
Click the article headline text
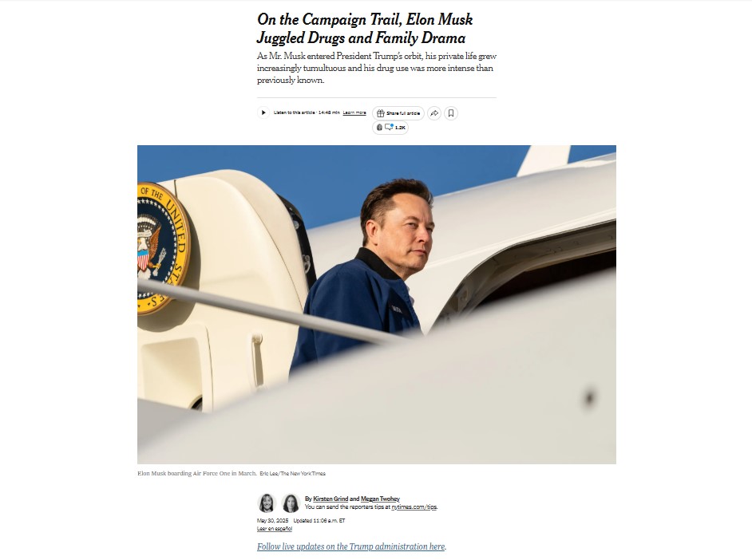point(365,29)
